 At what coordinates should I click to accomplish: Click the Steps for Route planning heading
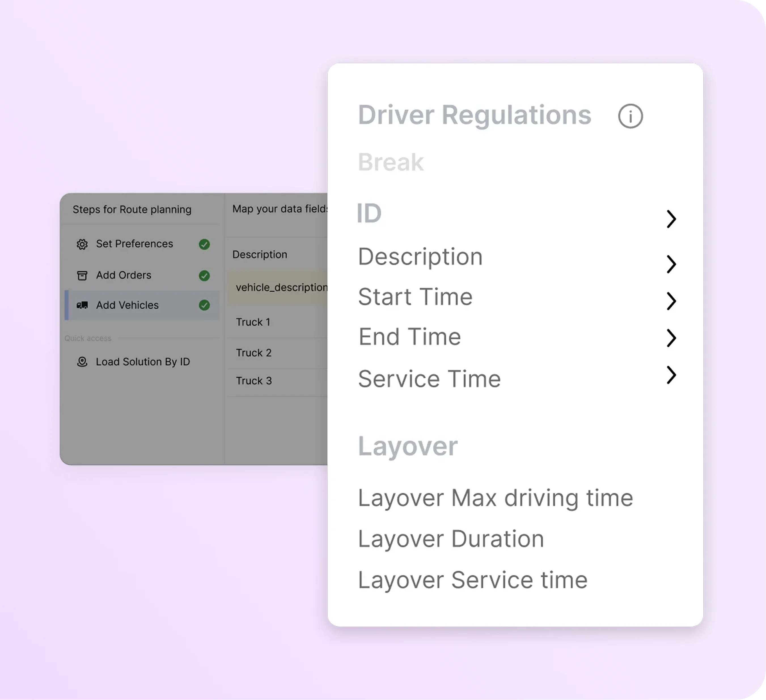132,210
